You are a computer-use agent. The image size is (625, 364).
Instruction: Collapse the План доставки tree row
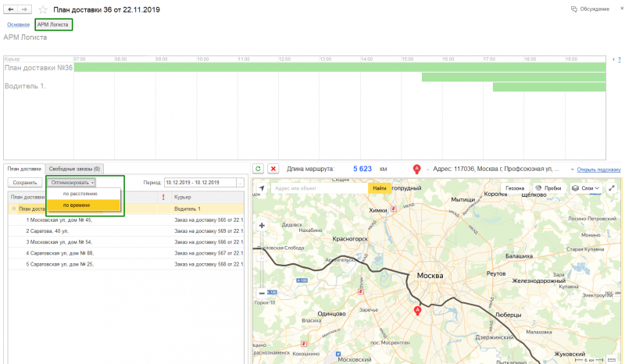tap(13, 209)
